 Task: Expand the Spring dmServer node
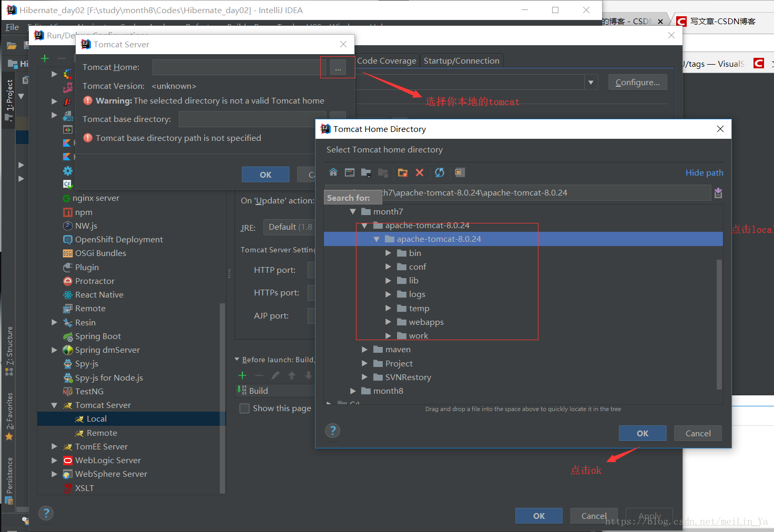(54, 350)
